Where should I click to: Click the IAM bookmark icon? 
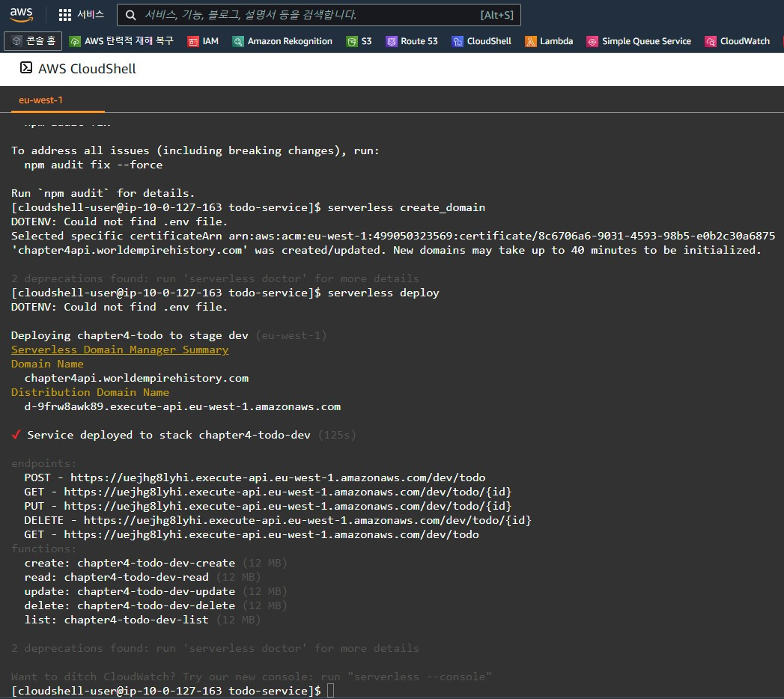(x=193, y=41)
